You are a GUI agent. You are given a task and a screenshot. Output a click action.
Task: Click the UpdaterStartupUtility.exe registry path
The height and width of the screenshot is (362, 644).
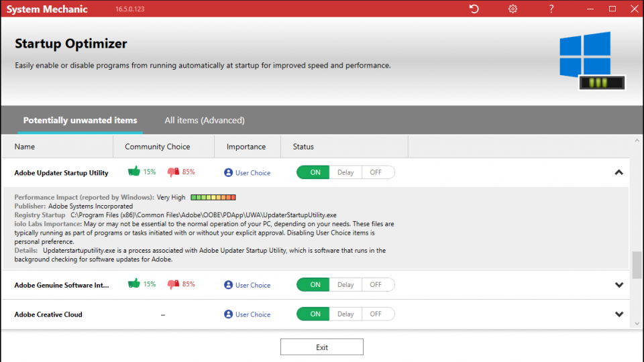(203, 215)
